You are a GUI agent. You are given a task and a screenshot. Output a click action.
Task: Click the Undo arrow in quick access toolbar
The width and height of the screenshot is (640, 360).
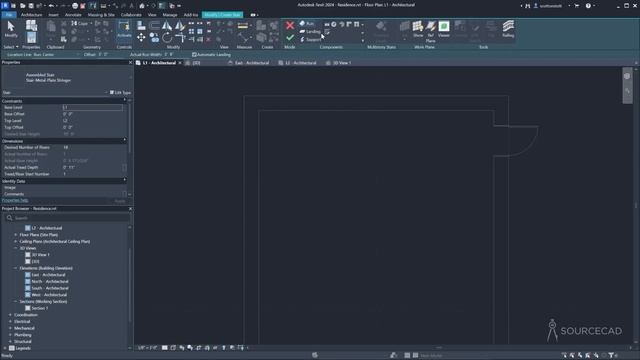51,6
